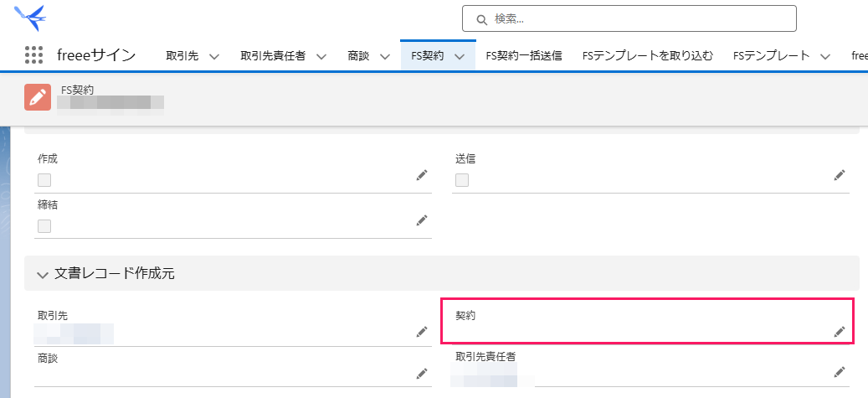Screen dimensions: 868x398
Task: Open the 商談 tab dropdown arrow
Action: tap(385, 56)
